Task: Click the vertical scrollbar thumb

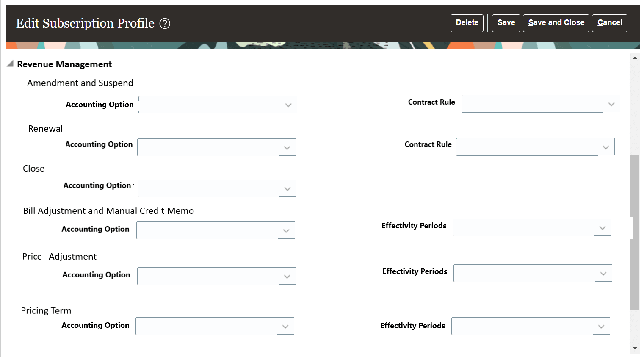Action: pyautogui.click(x=635, y=232)
